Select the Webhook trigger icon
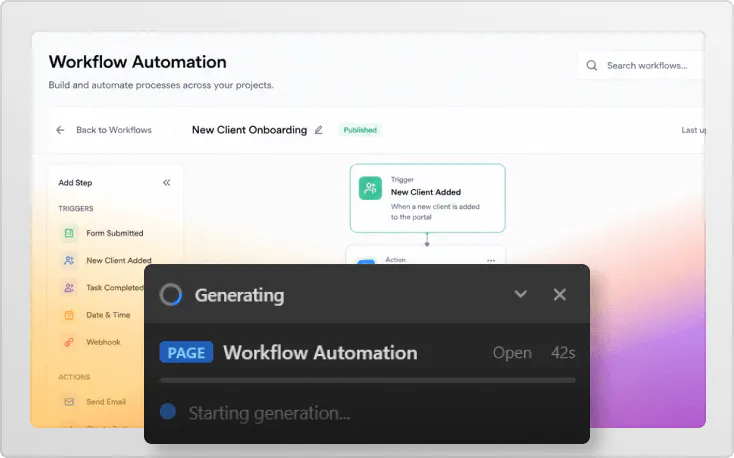Screen dimensions: 734x458 pos(69,342)
